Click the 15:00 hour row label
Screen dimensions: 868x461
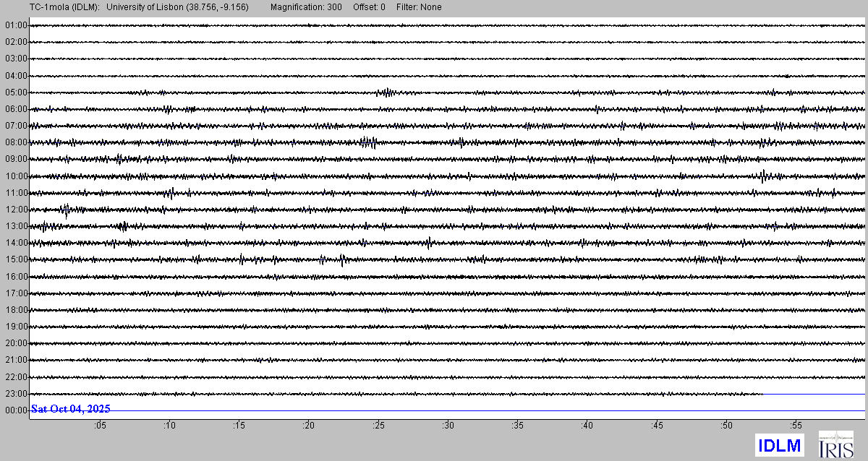[15, 259]
